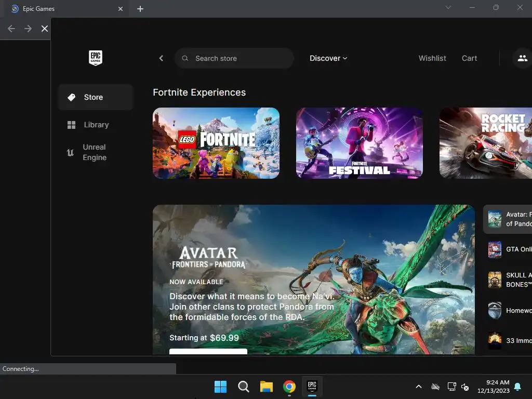Click the browser forward arrow
Viewport: 532px width, 399px height.
point(28,29)
